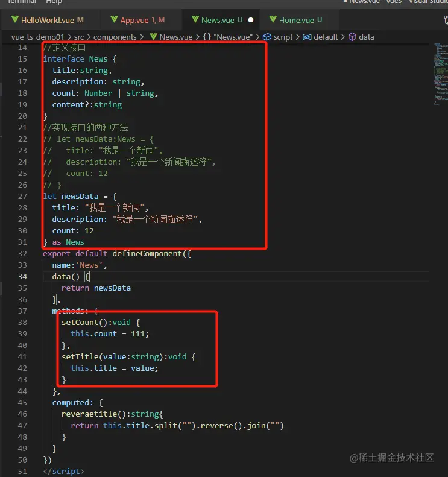Screen dimensions: 448x477
Task: Click 'content?:string' on line 19
Action: click(87, 105)
